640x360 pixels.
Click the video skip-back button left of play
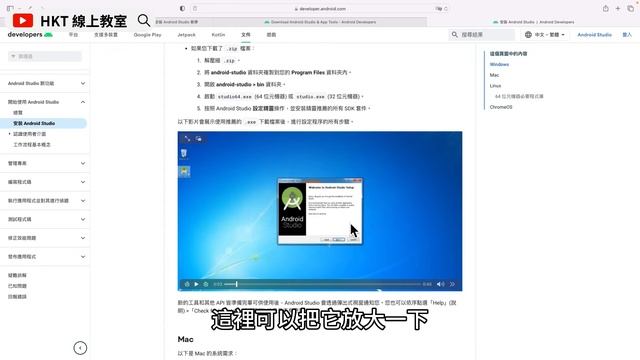point(187,284)
